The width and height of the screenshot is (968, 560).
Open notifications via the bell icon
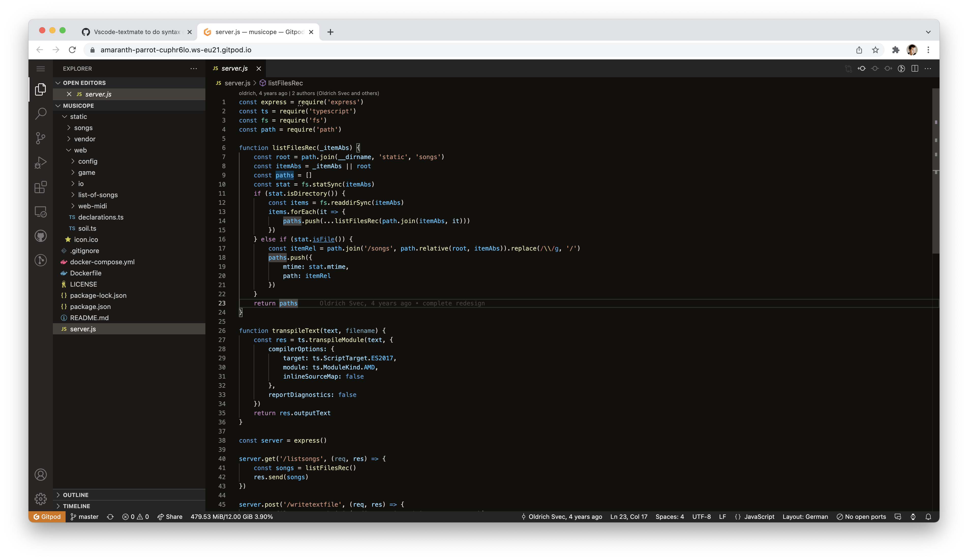pyautogui.click(x=928, y=517)
